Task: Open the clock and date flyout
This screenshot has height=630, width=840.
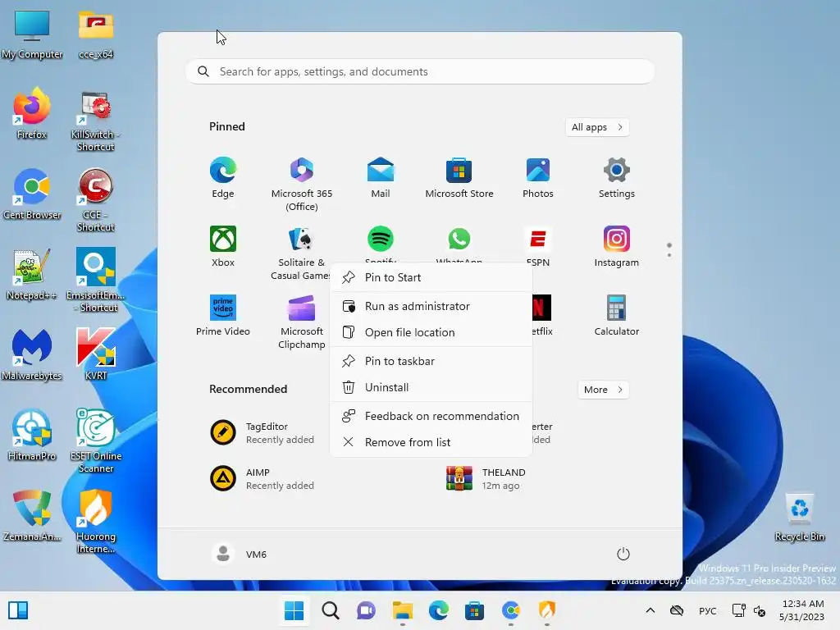Action: [x=802, y=610]
